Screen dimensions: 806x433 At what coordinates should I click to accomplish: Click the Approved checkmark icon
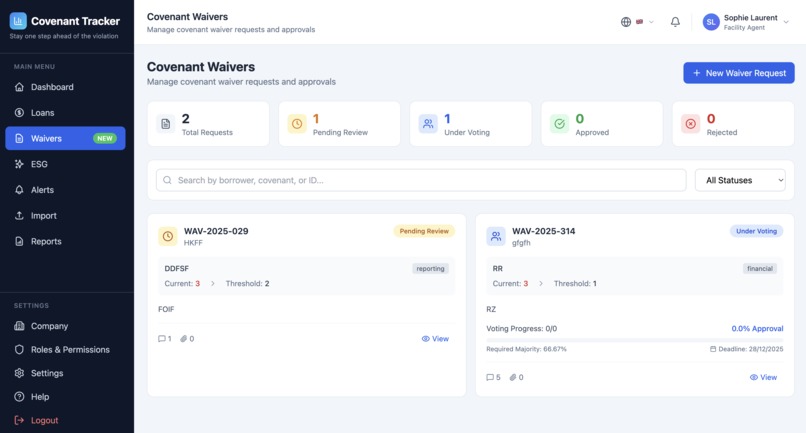pos(559,124)
